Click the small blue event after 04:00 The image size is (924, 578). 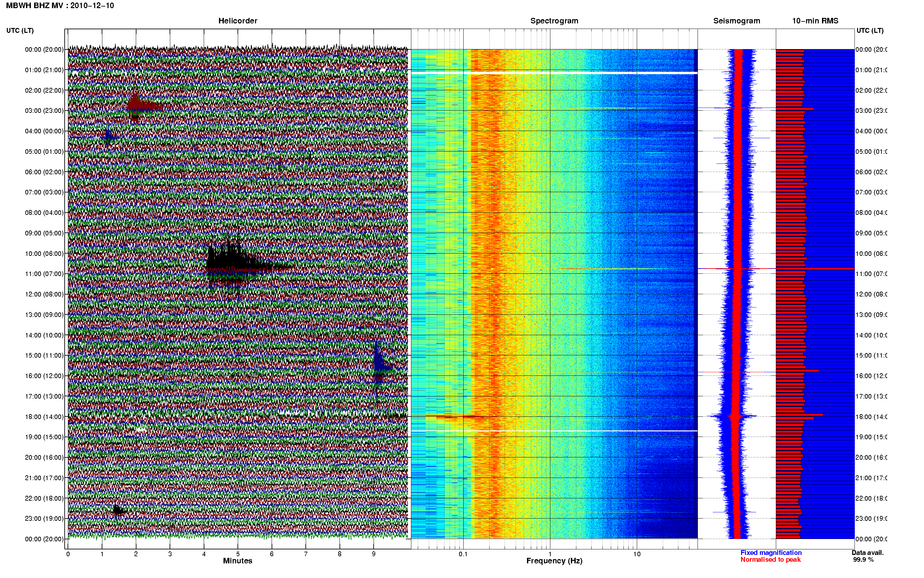coord(109,136)
